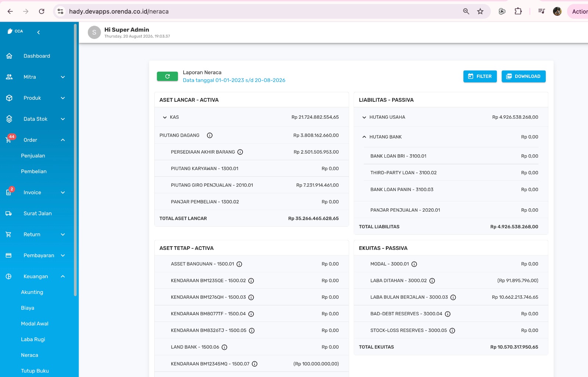Image resolution: width=588 pixels, height=377 pixels.
Task: Open info icon for LAND BANK - 1500.06
Action: [x=225, y=347]
